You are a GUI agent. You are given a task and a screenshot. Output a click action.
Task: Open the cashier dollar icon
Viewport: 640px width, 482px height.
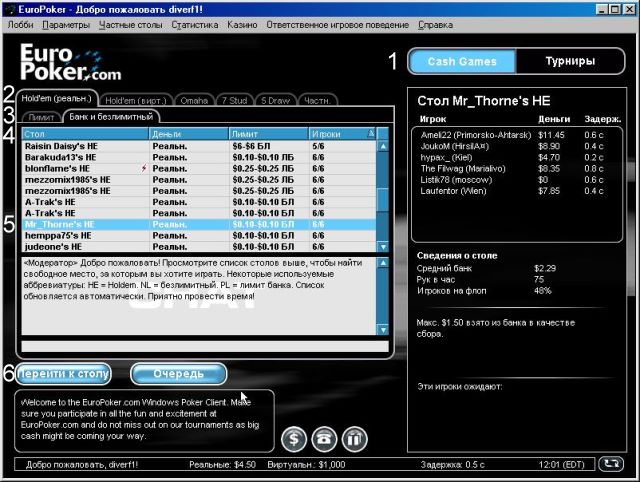point(293,439)
